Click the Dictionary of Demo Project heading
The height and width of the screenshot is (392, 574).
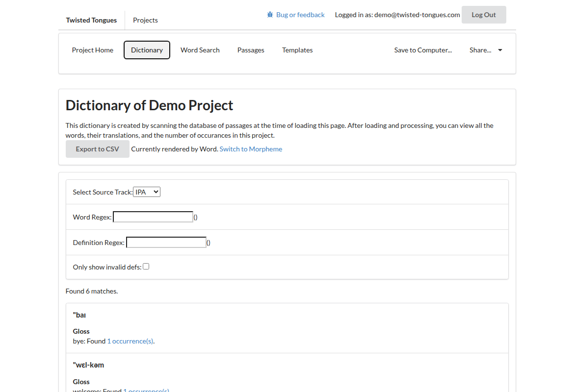pos(149,105)
